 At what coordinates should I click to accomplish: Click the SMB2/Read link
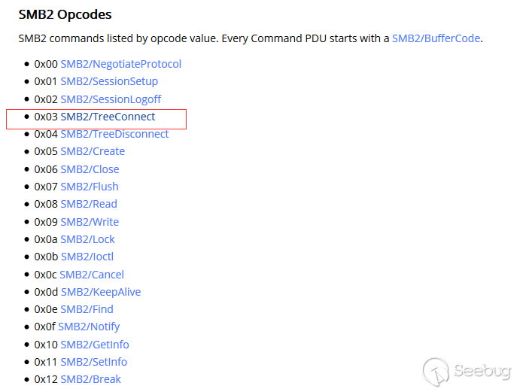(x=89, y=204)
